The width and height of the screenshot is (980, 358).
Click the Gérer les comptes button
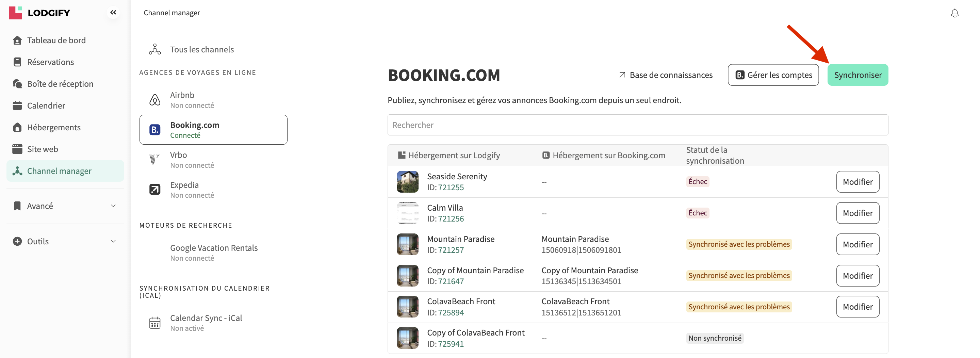773,75
